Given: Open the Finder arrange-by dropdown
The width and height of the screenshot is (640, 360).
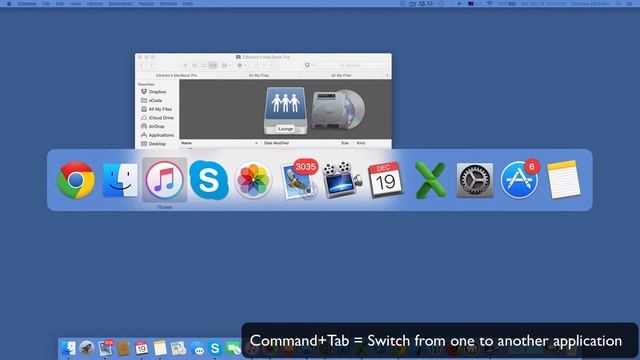Looking at the screenshot, I should pos(226,65).
